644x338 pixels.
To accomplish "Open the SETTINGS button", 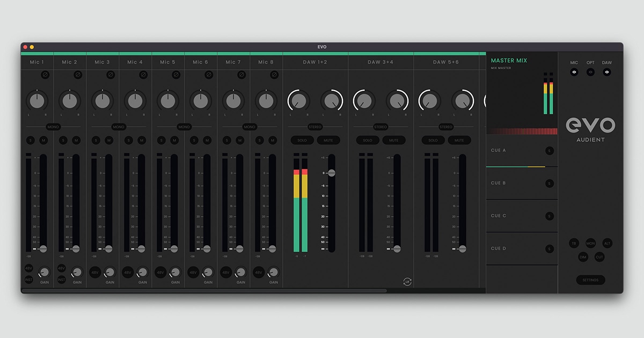I will tap(590, 280).
